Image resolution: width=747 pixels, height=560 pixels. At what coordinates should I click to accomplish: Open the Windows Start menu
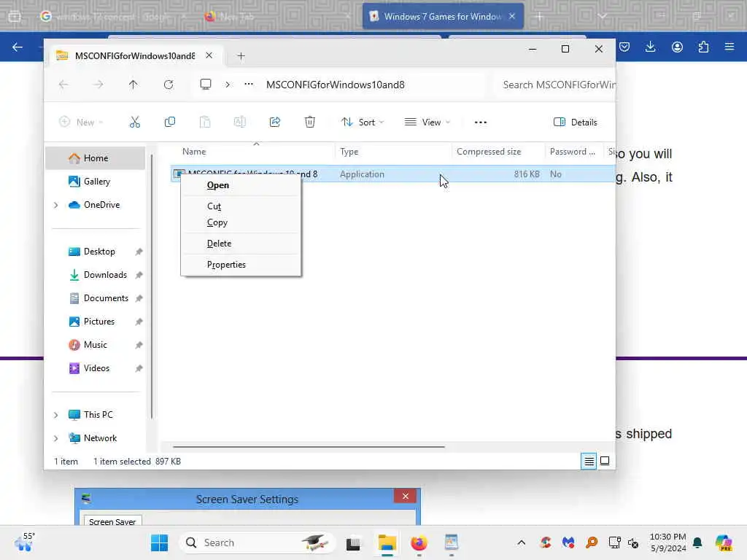tap(159, 542)
